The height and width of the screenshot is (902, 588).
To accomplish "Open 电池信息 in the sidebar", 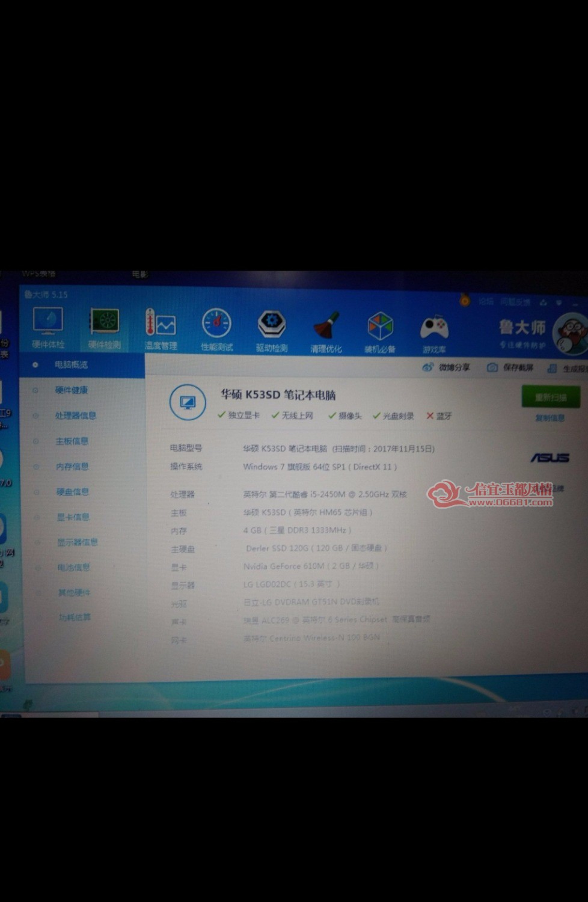I will [x=74, y=567].
